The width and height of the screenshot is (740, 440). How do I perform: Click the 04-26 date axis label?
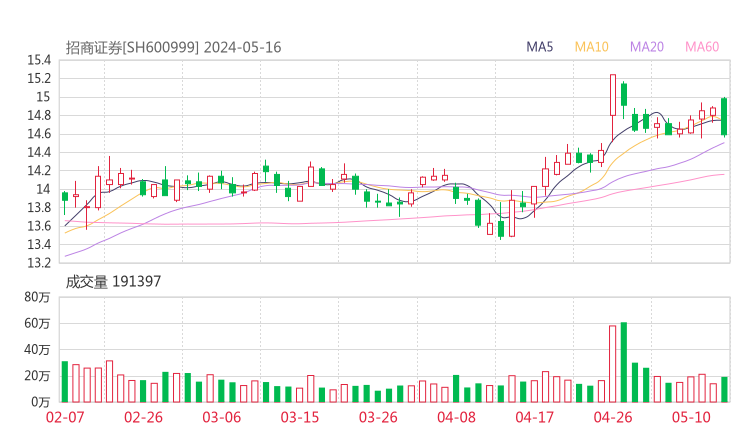613,417
